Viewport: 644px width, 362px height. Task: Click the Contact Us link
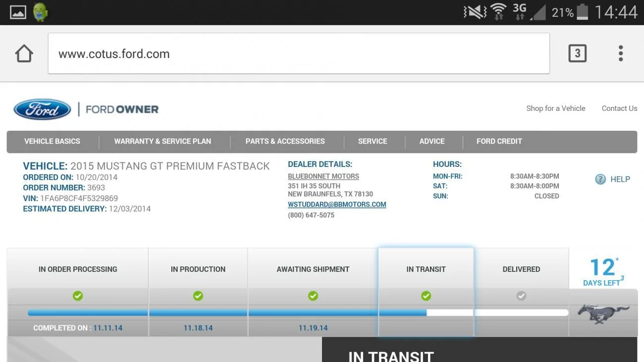[x=619, y=108]
